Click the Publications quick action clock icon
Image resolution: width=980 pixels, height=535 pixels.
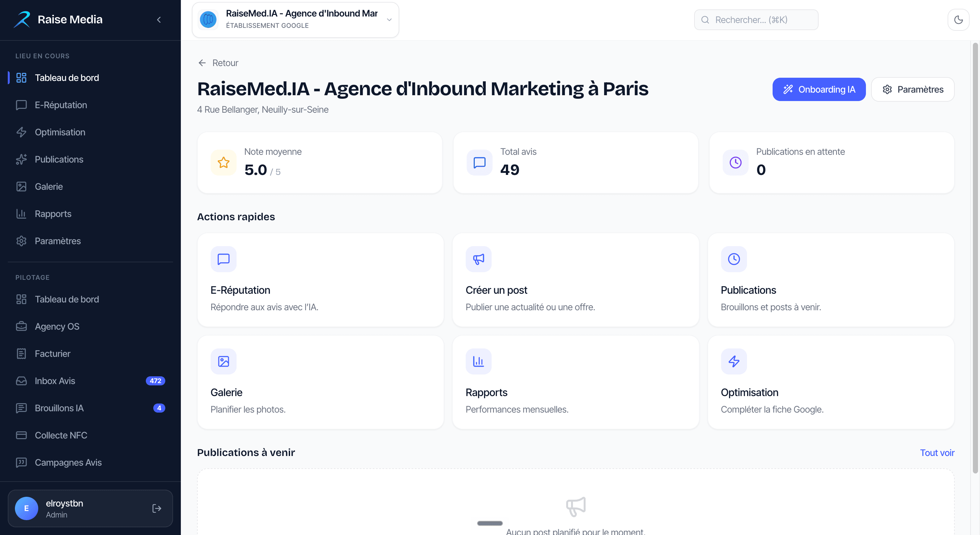click(734, 259)
